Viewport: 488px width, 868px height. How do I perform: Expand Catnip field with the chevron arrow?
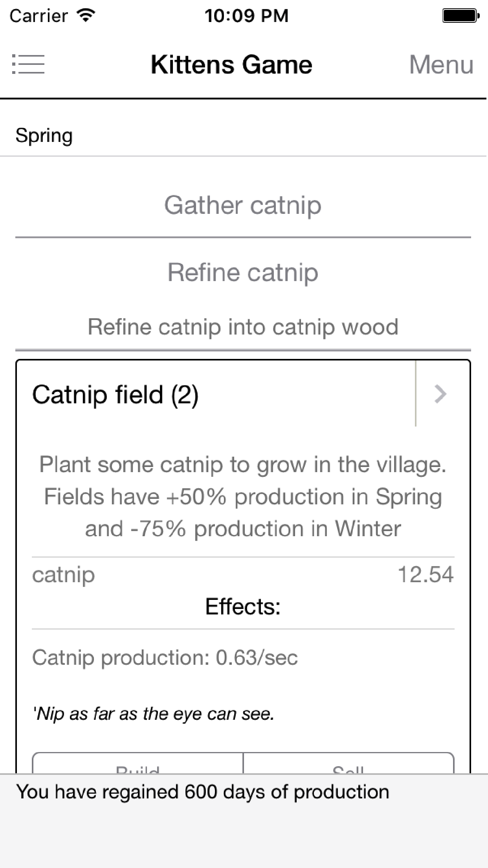(x=441, y=394)
